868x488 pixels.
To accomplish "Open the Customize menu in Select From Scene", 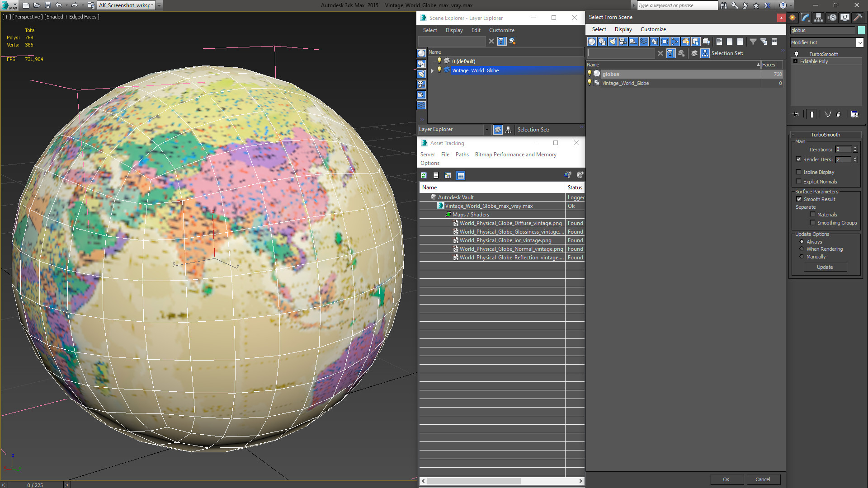I will (653, 29).
